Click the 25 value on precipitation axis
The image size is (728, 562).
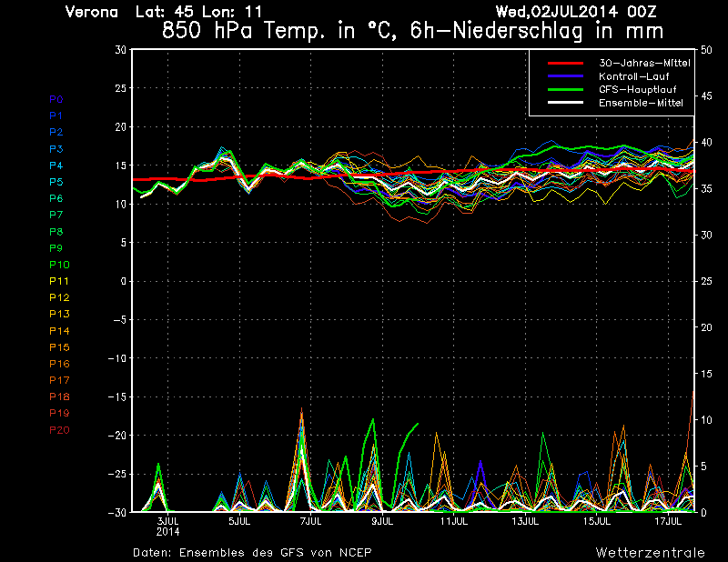click(x=706, y=281)
